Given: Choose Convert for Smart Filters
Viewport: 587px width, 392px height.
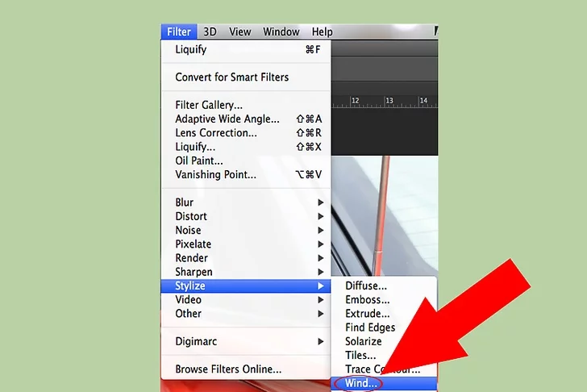Looking at the screenshot, I should [x=231, y=77].
